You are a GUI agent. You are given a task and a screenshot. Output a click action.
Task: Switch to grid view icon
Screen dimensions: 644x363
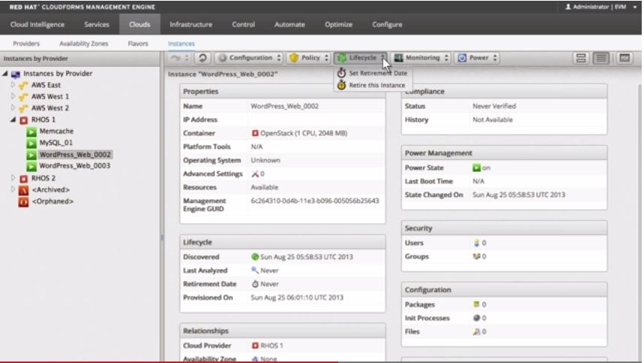(581, 59)
